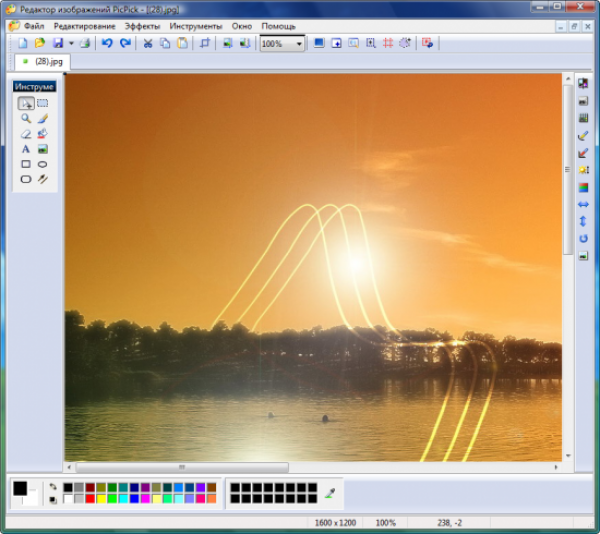Select the text tool A

click(26, 149)
